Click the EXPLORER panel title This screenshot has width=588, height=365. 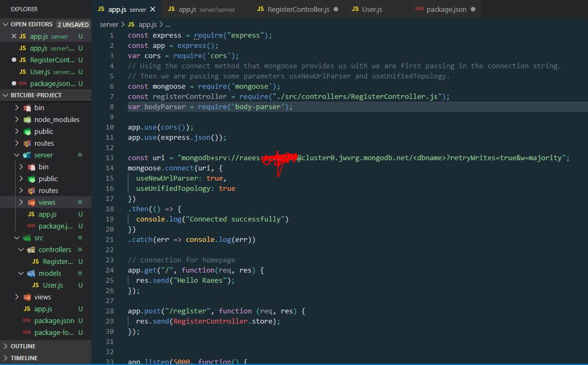click(x=24, y=9)
